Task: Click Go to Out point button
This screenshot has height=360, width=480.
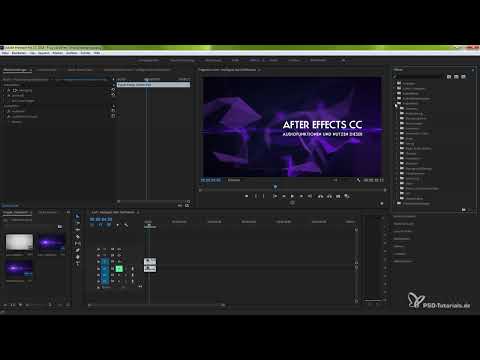Action: (310, 196)
